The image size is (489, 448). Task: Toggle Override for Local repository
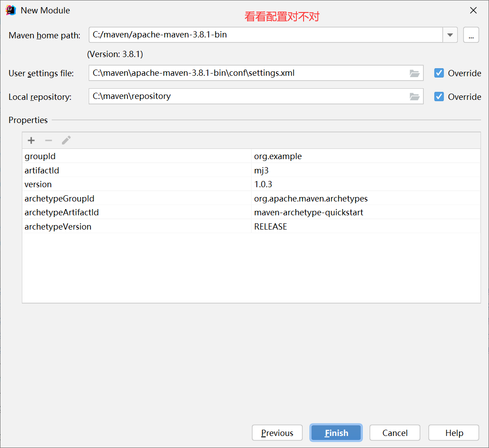coord(439,97)
